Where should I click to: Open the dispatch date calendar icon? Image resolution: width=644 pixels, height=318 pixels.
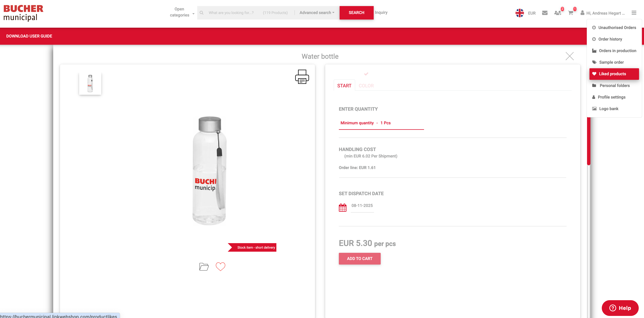[x=342, y=207]
